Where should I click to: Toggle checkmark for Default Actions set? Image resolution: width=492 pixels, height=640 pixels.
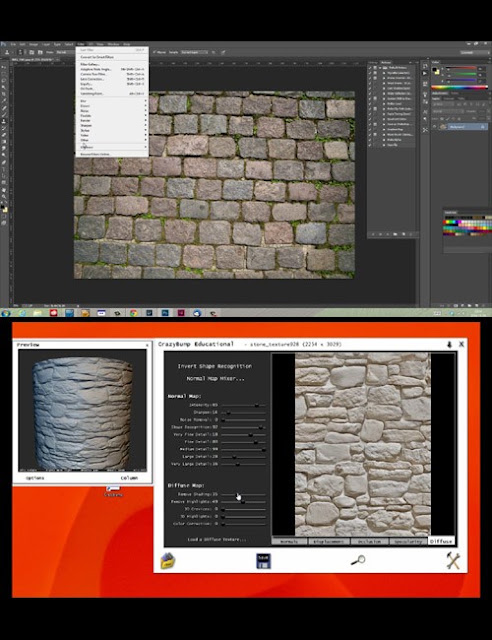(371, 68)
